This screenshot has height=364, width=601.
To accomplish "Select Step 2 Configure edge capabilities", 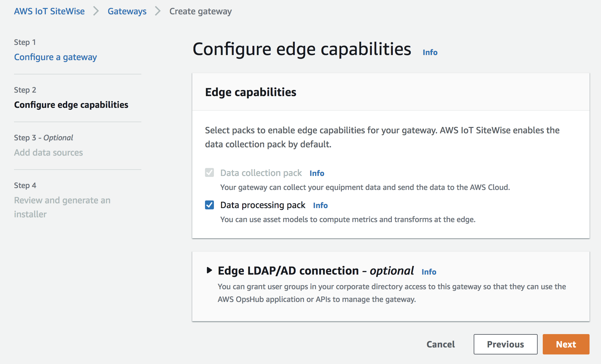I will click(71, 105).
